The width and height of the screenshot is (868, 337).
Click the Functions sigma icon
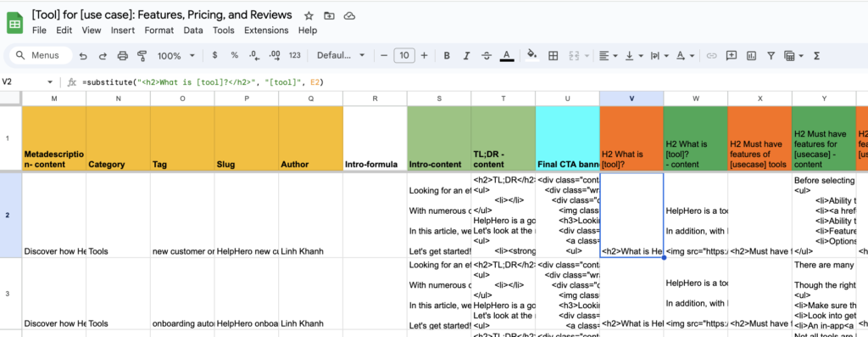coord(816,55)
